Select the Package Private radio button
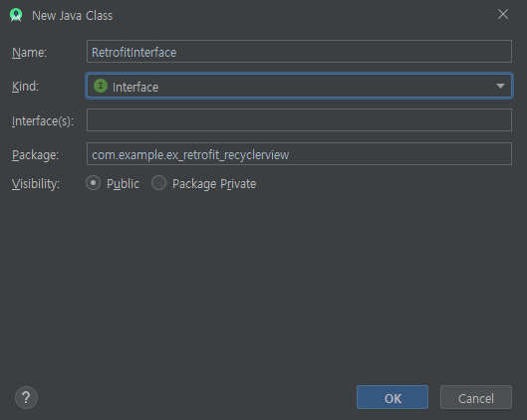527x420 pixels. click(x=158, y=183)
